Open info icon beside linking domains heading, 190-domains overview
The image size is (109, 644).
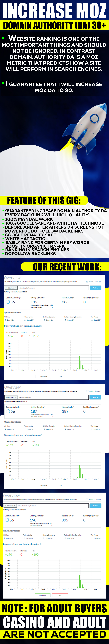(41, 544)
